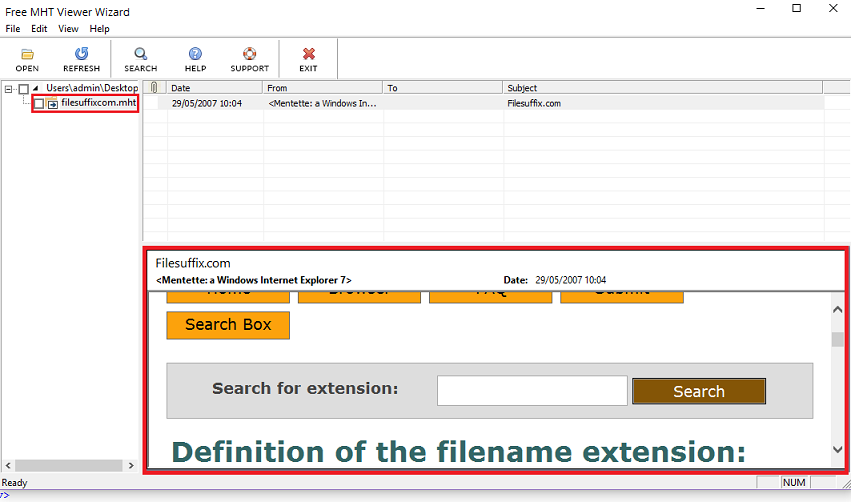Sort messages by the From column header
This screenshot has width=851, height=502.
pyautogui.click(x=323, y=87)
